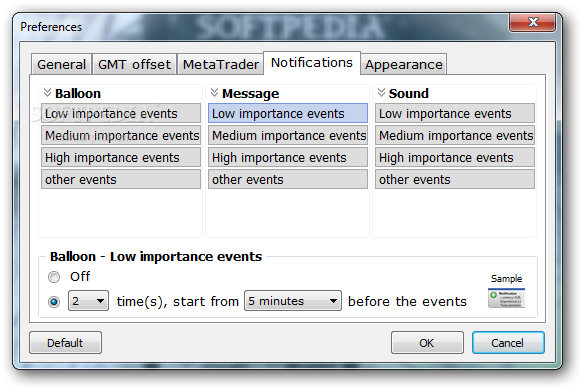Collapse the Message section chevron icon

(214, 92)
